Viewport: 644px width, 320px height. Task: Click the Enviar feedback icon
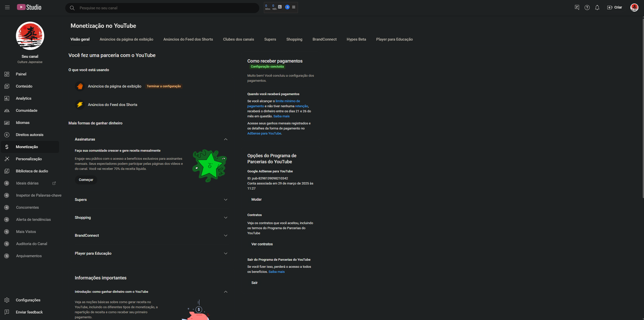(7, 312)
